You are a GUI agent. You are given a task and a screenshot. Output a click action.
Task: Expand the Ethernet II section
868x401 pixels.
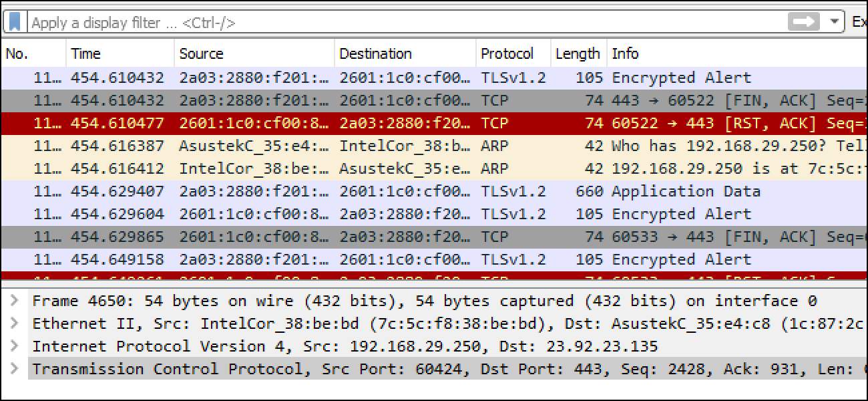point(14,323)
